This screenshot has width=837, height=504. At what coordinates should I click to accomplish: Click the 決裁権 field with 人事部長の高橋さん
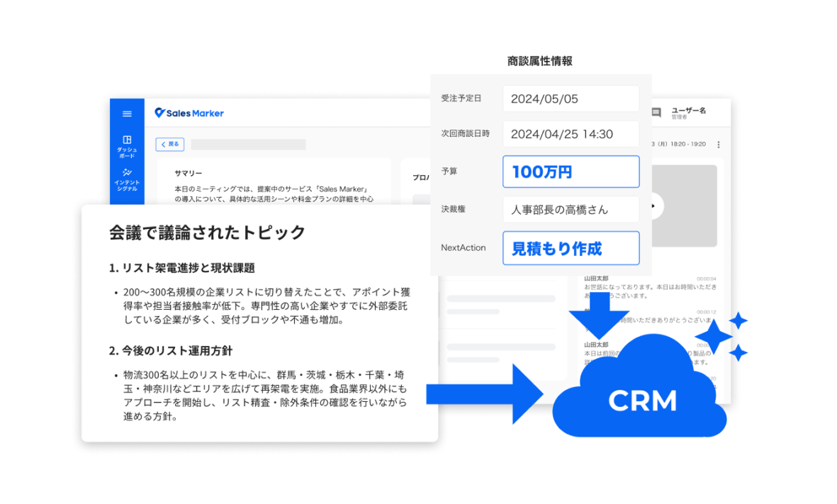pyautogui.click(x=571, y=210)
